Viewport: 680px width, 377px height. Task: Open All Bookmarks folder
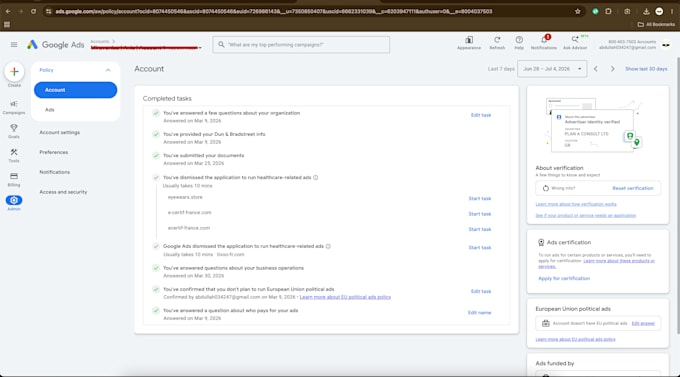[656, 25]
